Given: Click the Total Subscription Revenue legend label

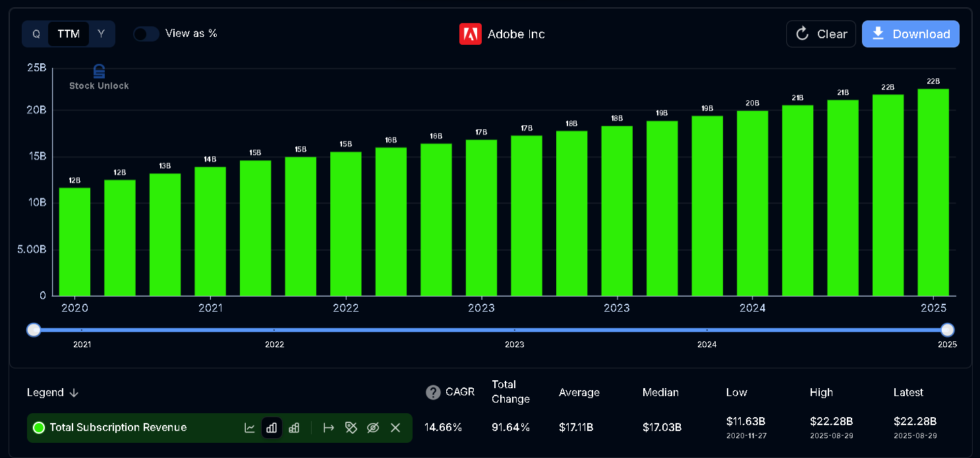Looking at the screenshot, I should click(x=118, y=428).
